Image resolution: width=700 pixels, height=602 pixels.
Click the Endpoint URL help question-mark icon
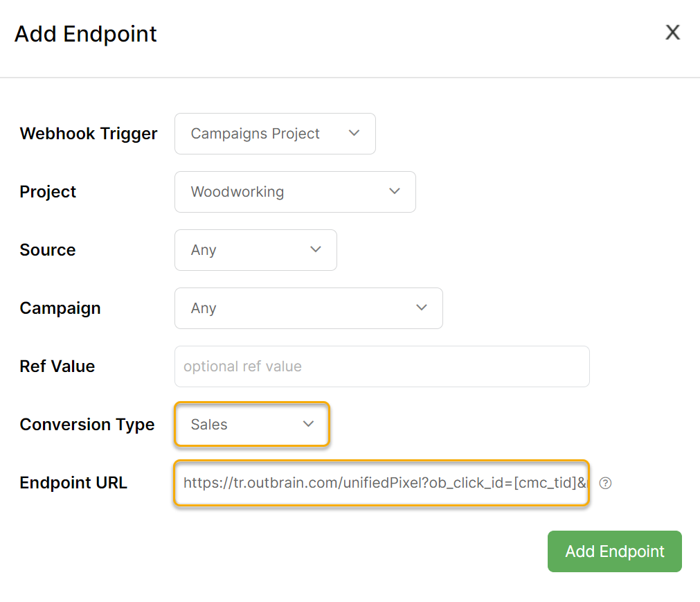pyautogui.click(x=605, y=484)
